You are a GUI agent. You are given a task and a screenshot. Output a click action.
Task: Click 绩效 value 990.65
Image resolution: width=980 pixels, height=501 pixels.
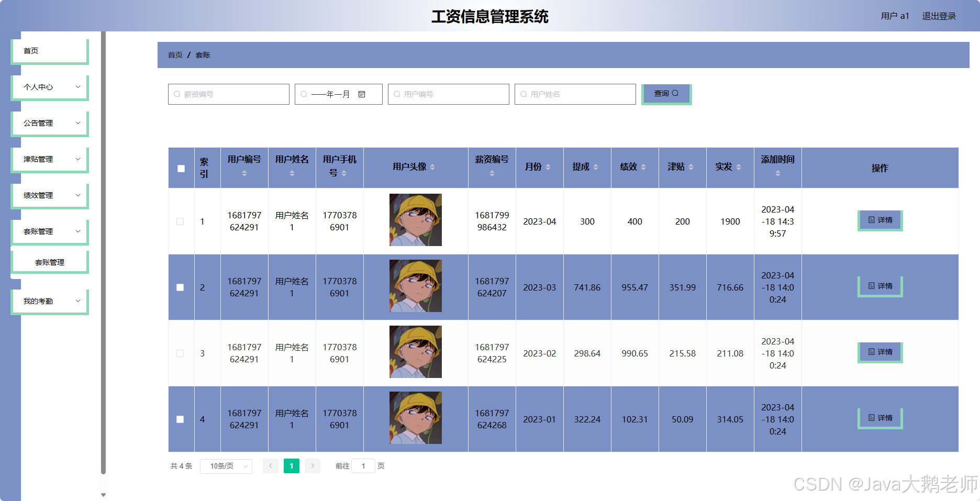[x=635, y=353]
